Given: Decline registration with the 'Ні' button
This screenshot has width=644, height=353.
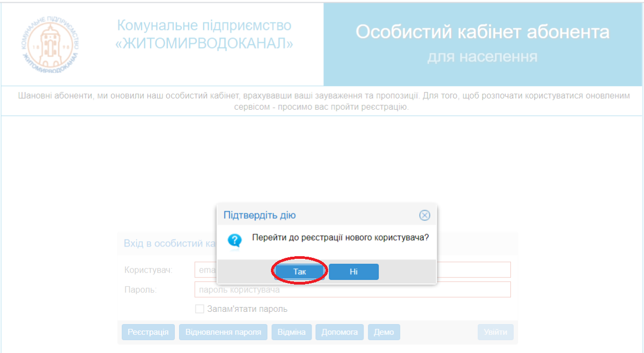Looking at the screenshot, I should (353, 272).
